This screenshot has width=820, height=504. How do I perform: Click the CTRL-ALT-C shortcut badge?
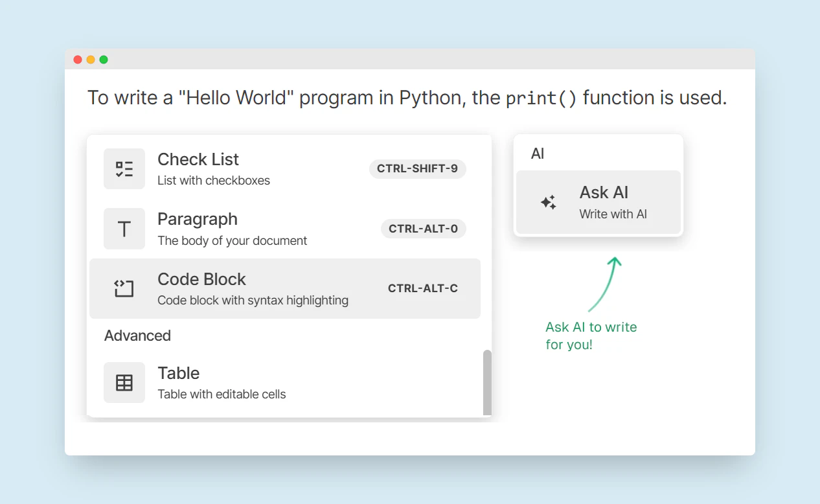423,288
